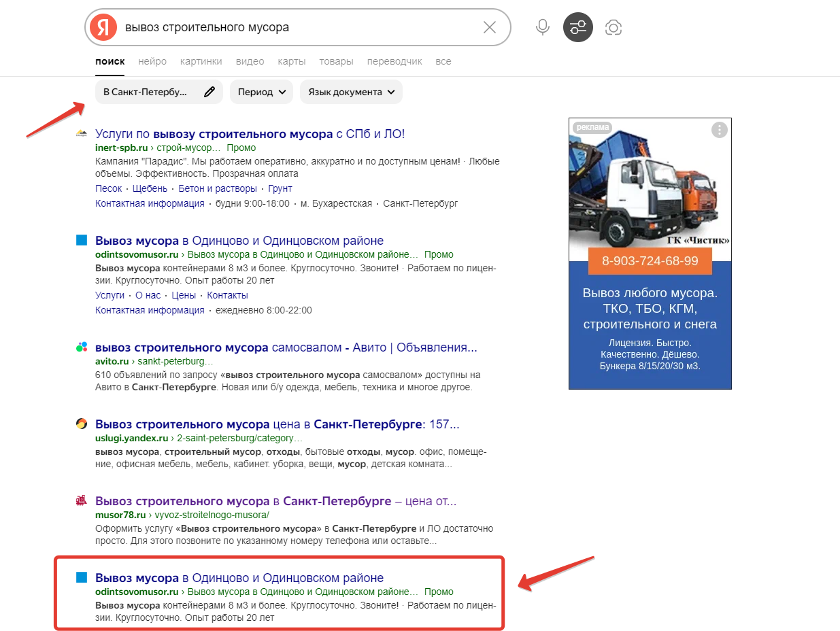This screenshot has height=631, width=840.
Task: Open Вывоз строительного мусора цена result
Action: [278, 424]
